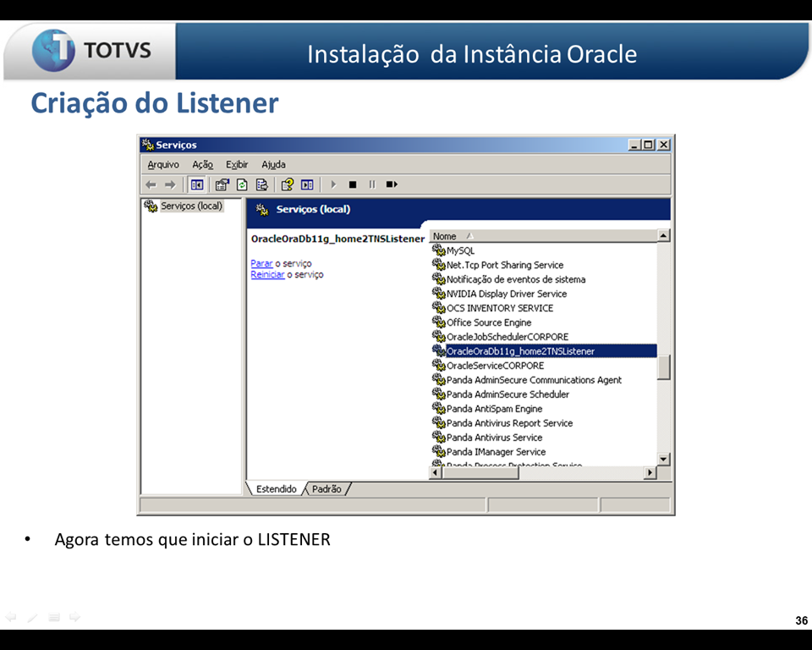The width and height of the screenshot is (812, 650).
Task: Click the Restart Service icon
Action: pyautogui.click(x=392, y=185)
